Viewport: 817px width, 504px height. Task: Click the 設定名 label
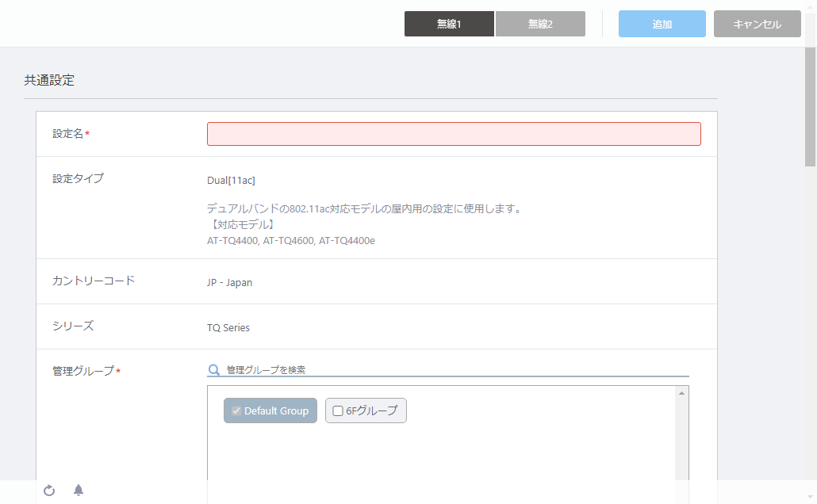click(x=67, y=134)
